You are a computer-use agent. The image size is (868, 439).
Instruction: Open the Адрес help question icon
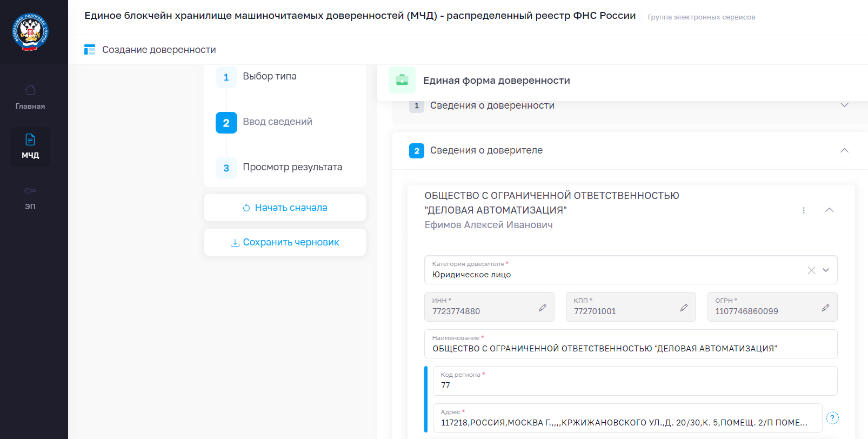[x=833, y=418]
